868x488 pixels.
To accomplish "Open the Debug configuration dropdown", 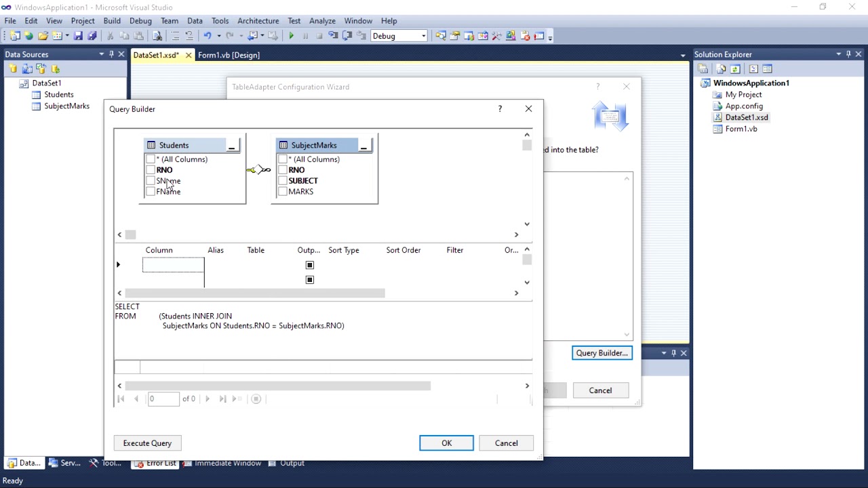I will coord(423,36).
